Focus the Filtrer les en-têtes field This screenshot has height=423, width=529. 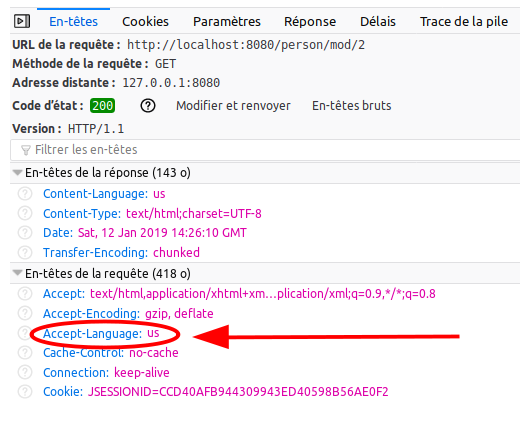265,150
